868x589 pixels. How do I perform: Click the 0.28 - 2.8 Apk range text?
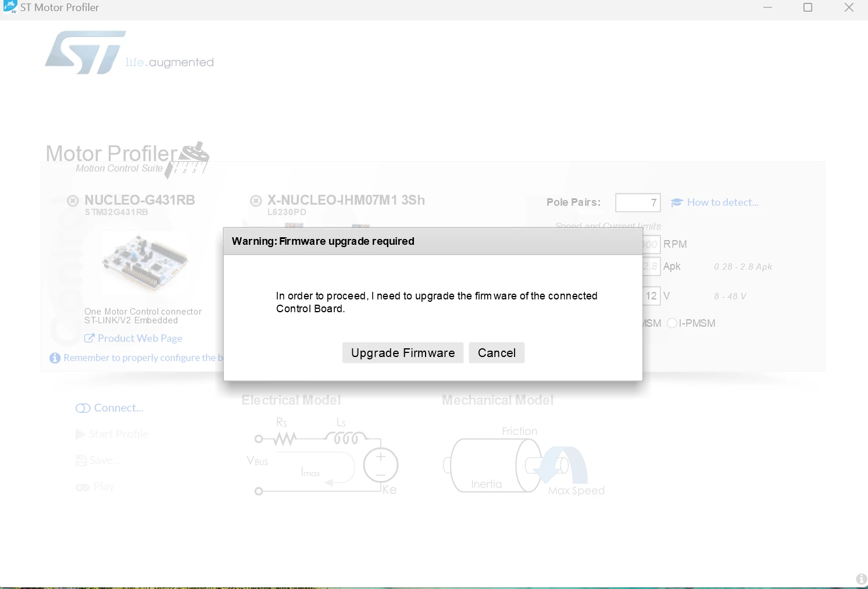(x=743, y=267)
